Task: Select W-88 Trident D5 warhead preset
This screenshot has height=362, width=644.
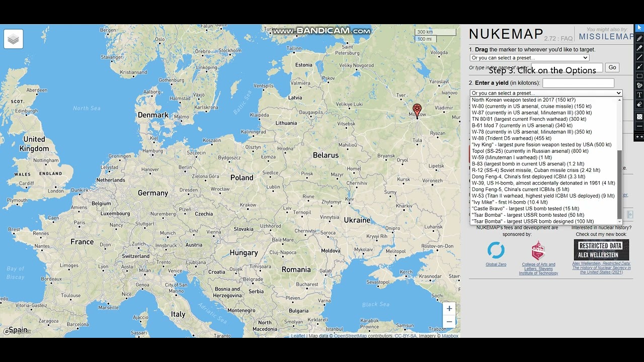Action: coord(544,138)
